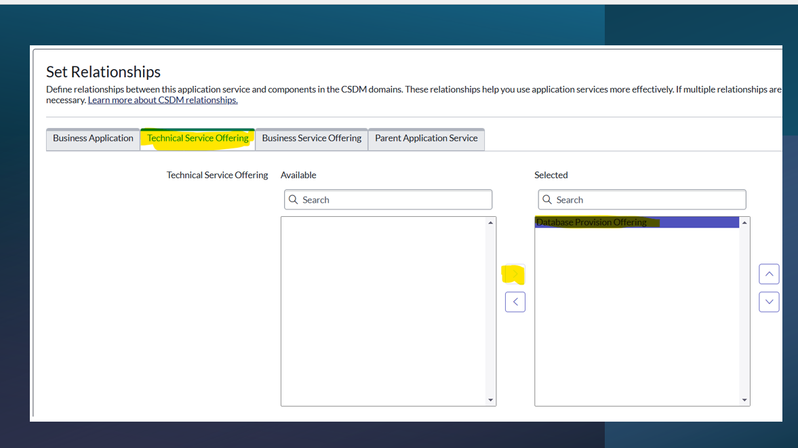
Task: Click the magnifier icon in Selected search
Action: click(548, 200)
